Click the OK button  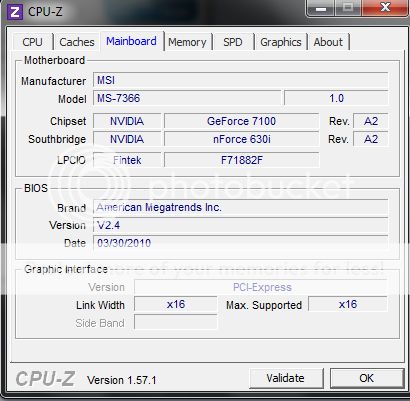(x=367, y=378)
